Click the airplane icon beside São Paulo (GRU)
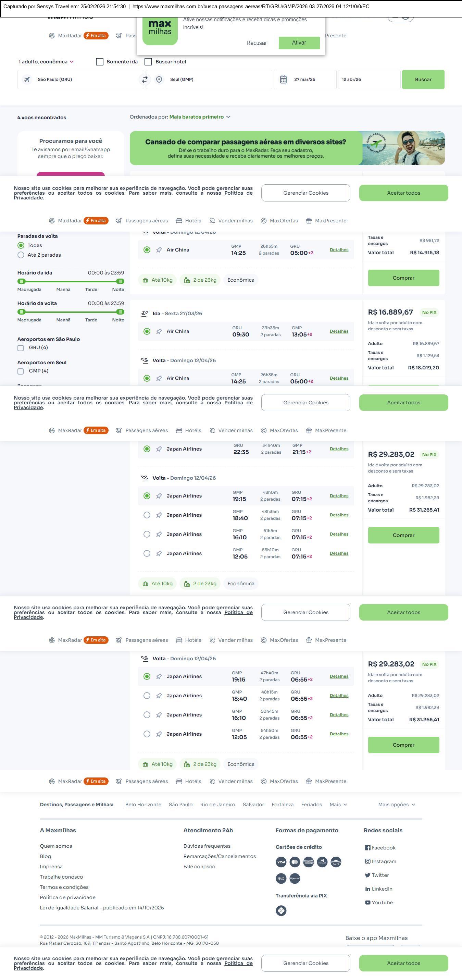This screenshot has width=462, height=980. 27,79
